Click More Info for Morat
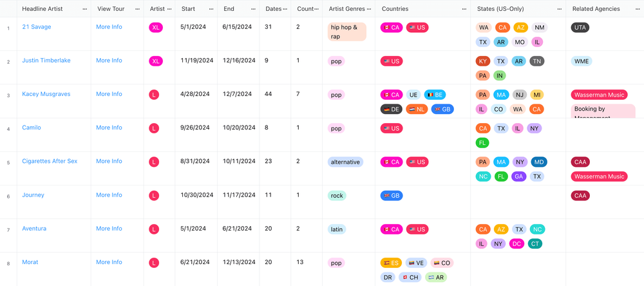The height and width of the screenshot is (286, 644). 109,262
